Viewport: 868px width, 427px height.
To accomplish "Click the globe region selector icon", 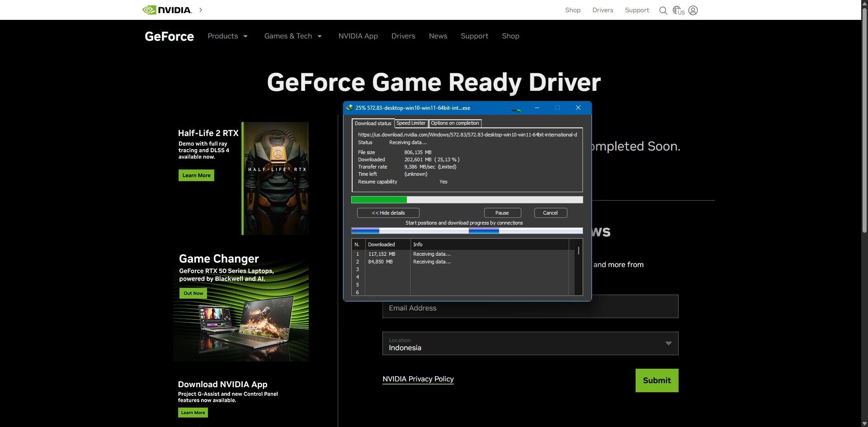I will pos(678,10).
